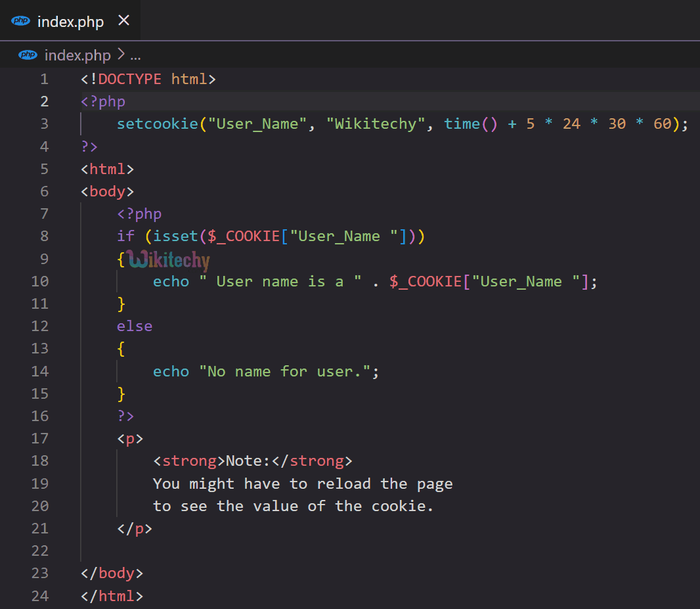Click the time() function call
700x609 pixels.
tap(462, 124)
